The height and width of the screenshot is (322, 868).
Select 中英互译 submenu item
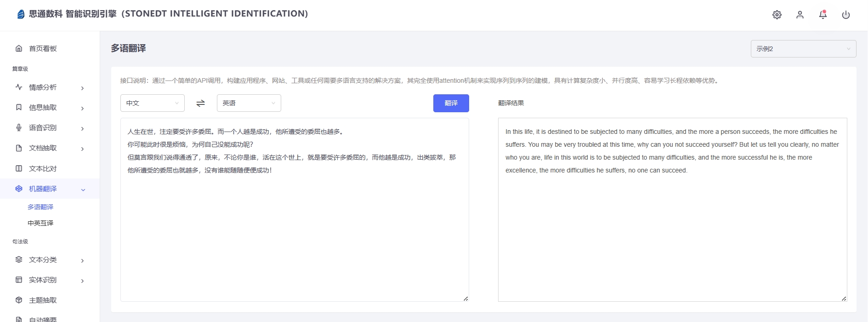40,223
